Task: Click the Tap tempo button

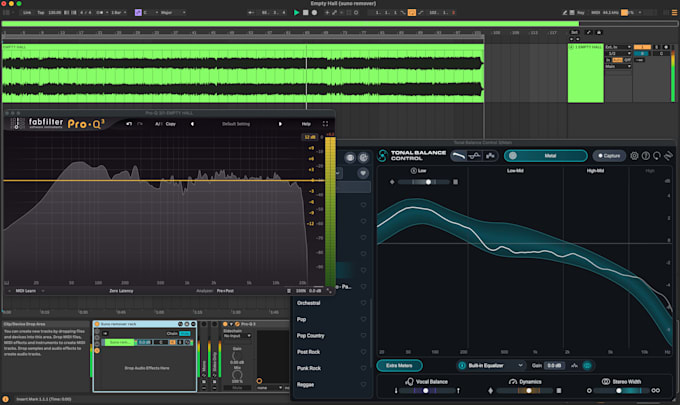Action: coord(41,13)
